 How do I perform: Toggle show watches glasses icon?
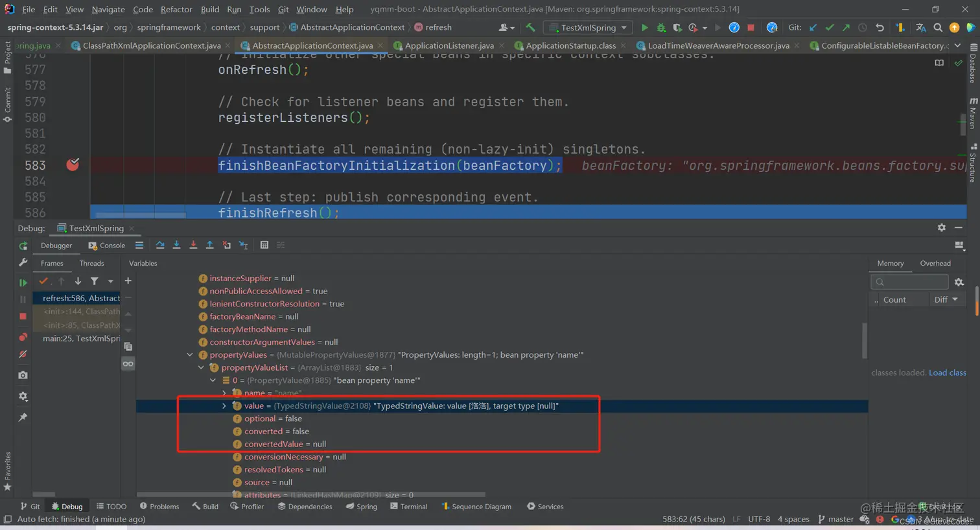(128, 364)
